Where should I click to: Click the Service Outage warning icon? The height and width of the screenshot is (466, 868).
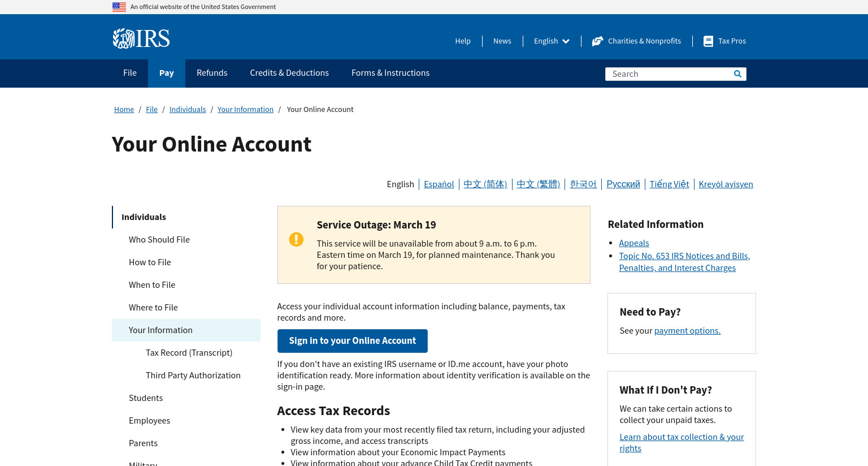pos(296,239)
